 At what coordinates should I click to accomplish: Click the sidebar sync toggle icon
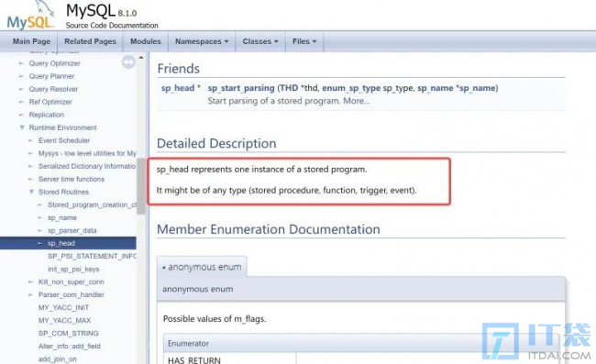(x=128, y=62)
